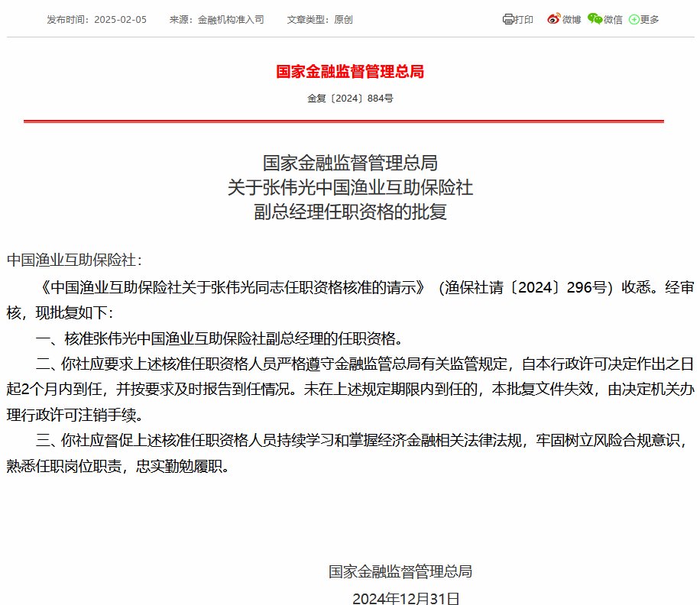Click the green WeChat share icon
The image size is (700, 605).
(595, 19)
